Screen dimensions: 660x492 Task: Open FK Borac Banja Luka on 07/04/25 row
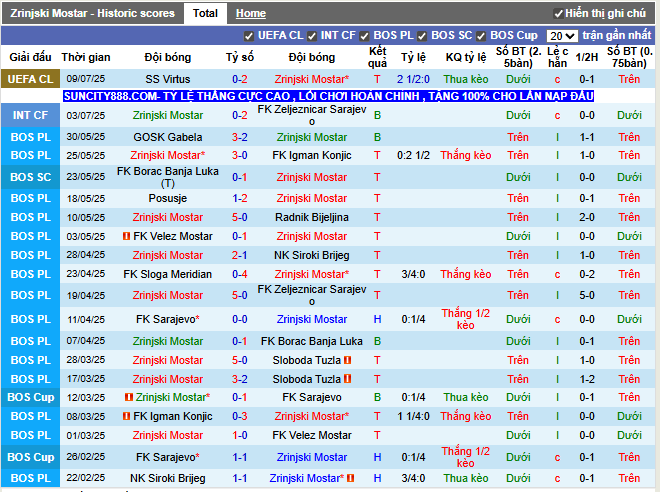click(x=311, y=341)
